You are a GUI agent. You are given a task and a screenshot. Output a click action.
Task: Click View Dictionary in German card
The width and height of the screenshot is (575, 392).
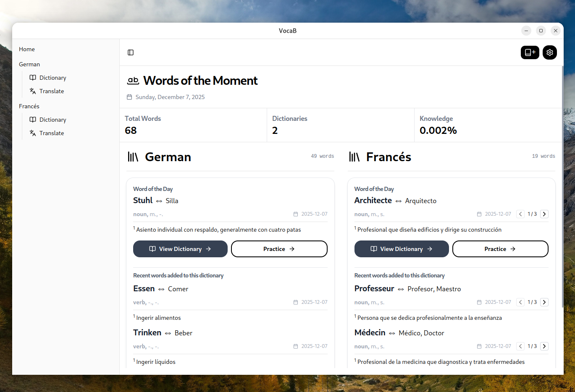(180, 249)
